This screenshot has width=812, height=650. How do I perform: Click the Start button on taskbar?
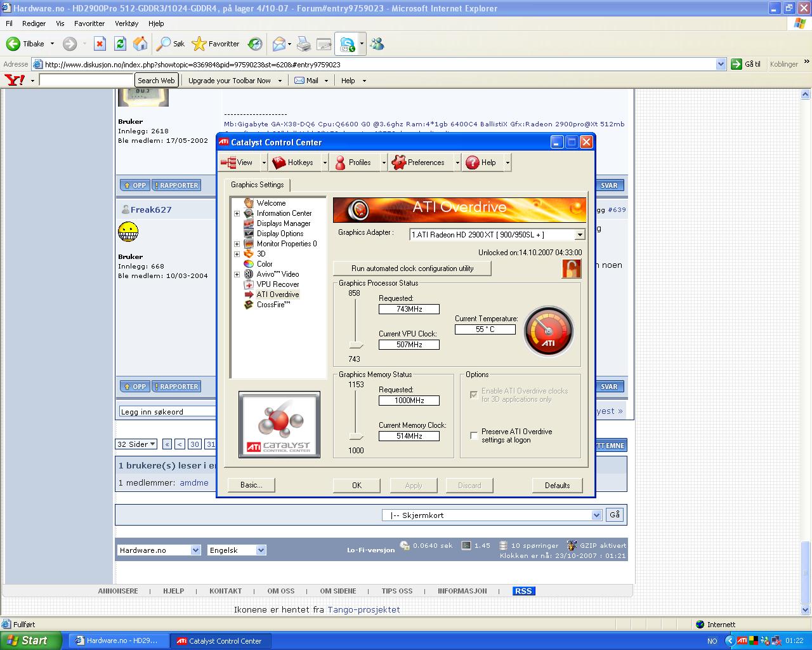click(x=31, y=640)
